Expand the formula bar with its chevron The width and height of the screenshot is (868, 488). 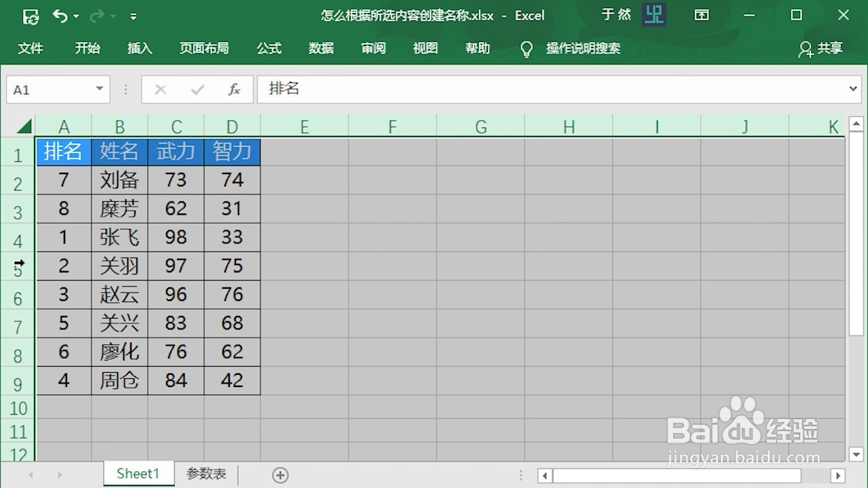[854, 89]
